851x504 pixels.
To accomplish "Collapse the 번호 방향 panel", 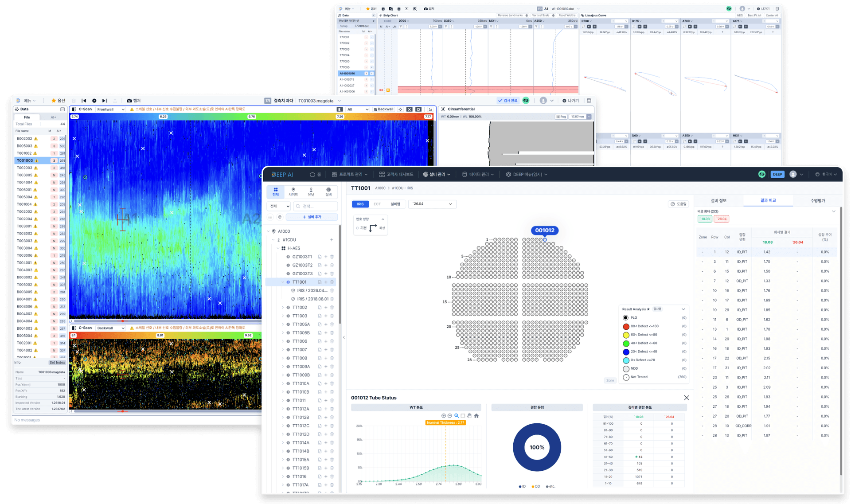I will pyautogui.click(x=383, y=219).
